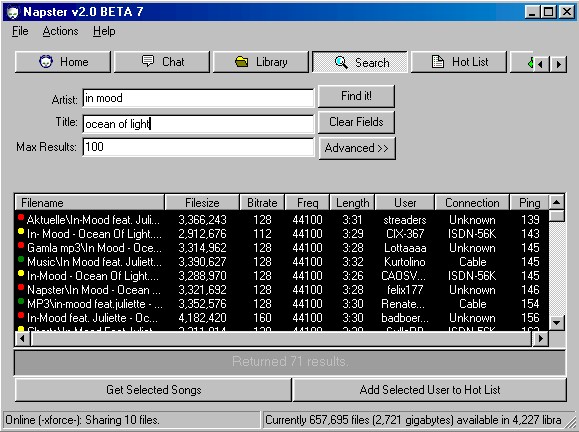Minimize the Napster window
This screenshot has width=579, height=432.
(532, 12)
